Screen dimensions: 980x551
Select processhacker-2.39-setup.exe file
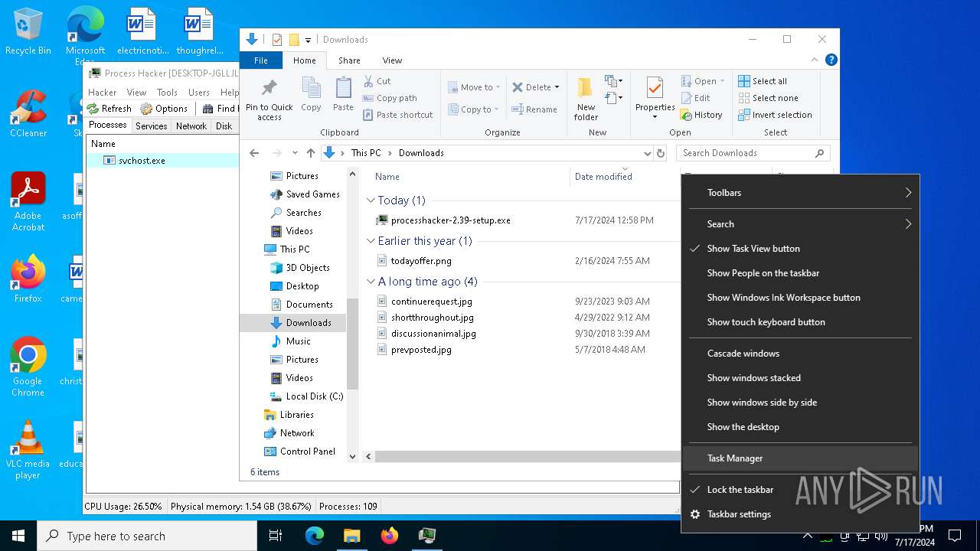450,220
